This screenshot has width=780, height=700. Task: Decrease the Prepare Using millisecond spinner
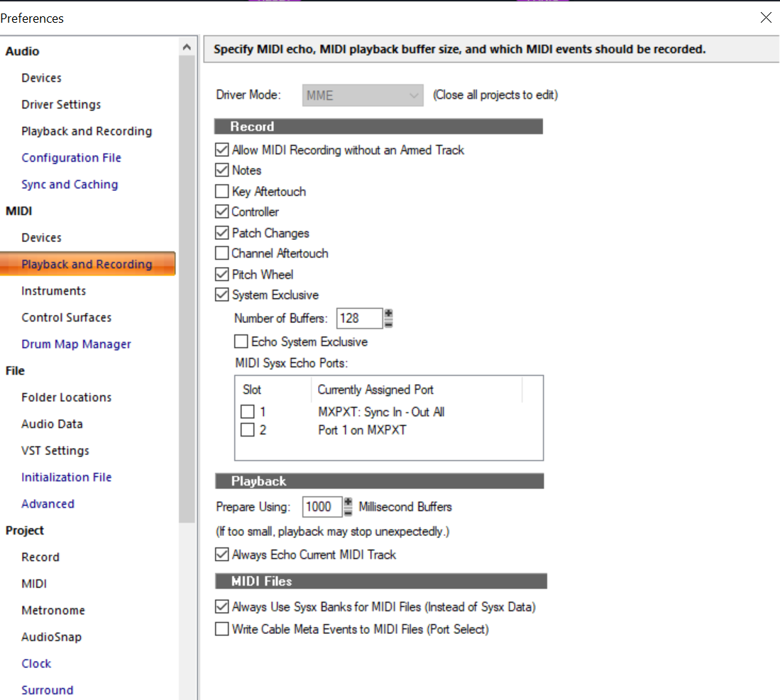pyautogui.click(x=348, y=512)
